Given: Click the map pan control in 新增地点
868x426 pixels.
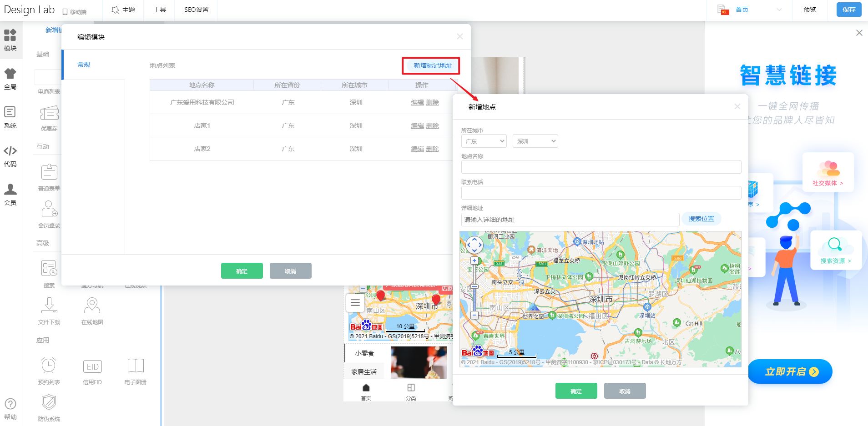Looking at the screenshot, I should coord(474,245).
